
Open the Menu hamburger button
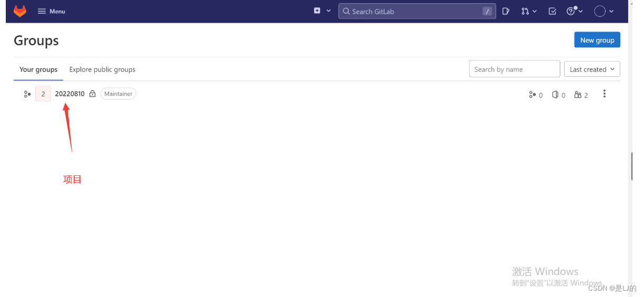[x=52, y=11]
